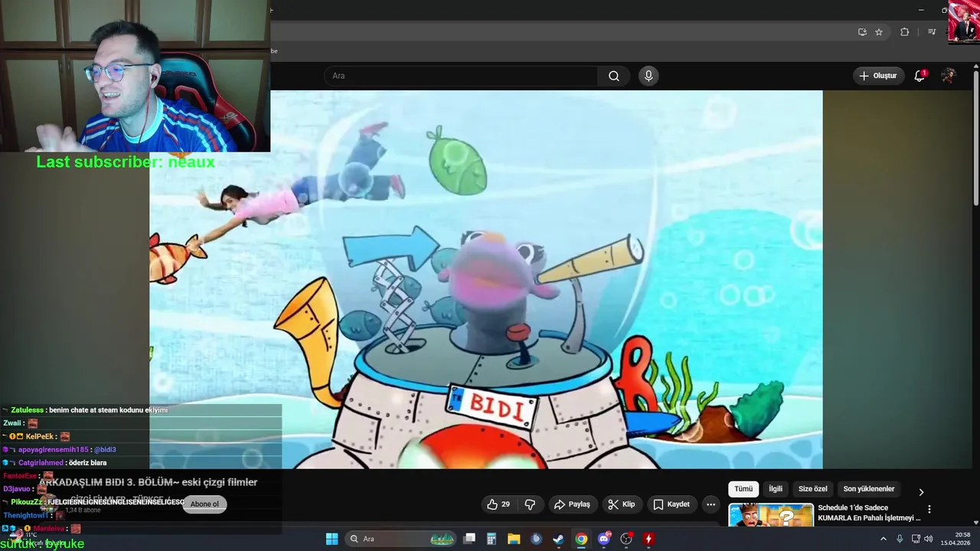Click the Windows taskbar Ara search box

[401, 539]
